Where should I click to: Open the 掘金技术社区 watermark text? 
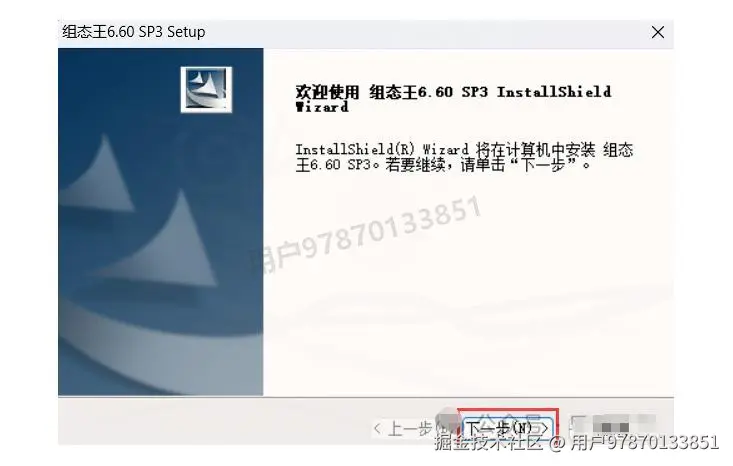[489, 442]
